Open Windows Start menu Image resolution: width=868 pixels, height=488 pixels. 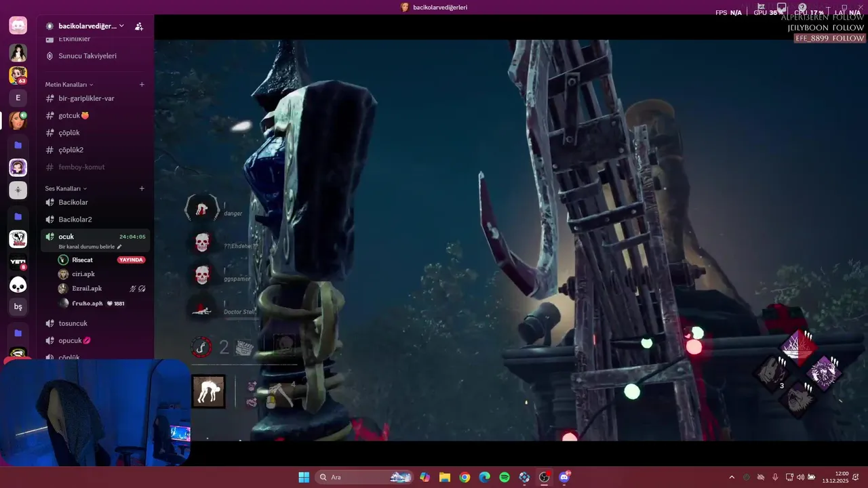coord(304,477)
